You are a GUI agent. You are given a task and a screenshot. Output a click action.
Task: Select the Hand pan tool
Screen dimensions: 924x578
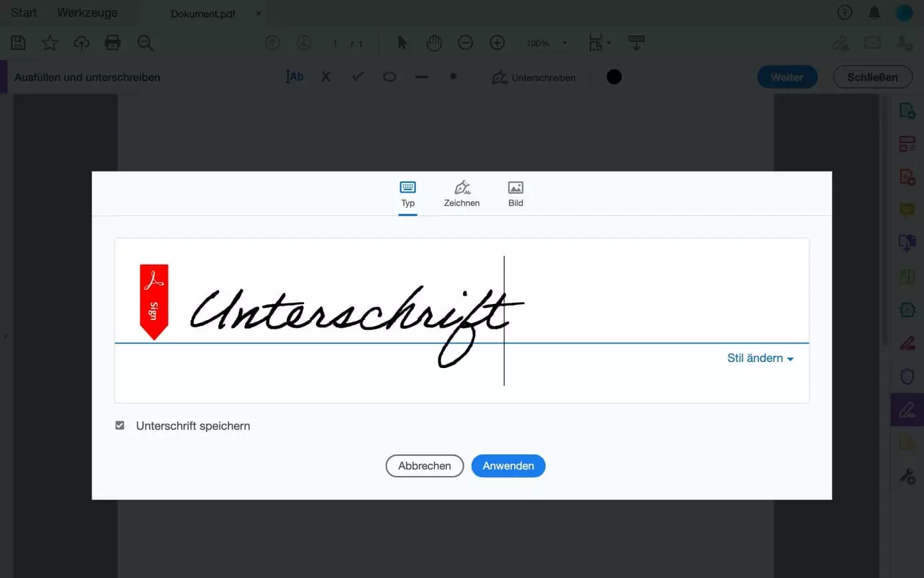[434, 43]
